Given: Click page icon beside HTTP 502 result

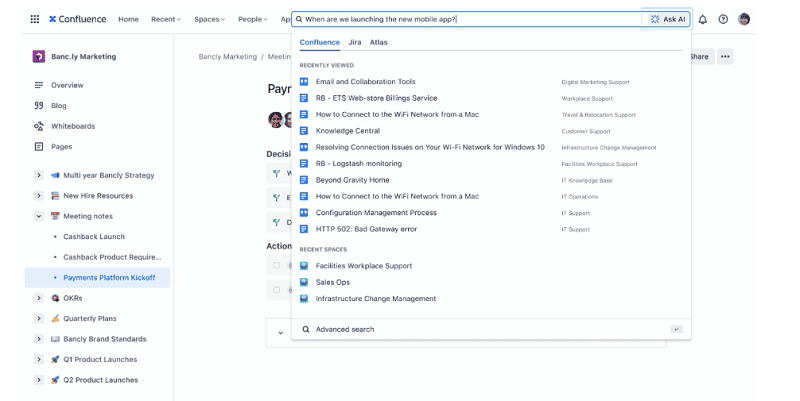Looking at the screenshot, I should point(304,229).
